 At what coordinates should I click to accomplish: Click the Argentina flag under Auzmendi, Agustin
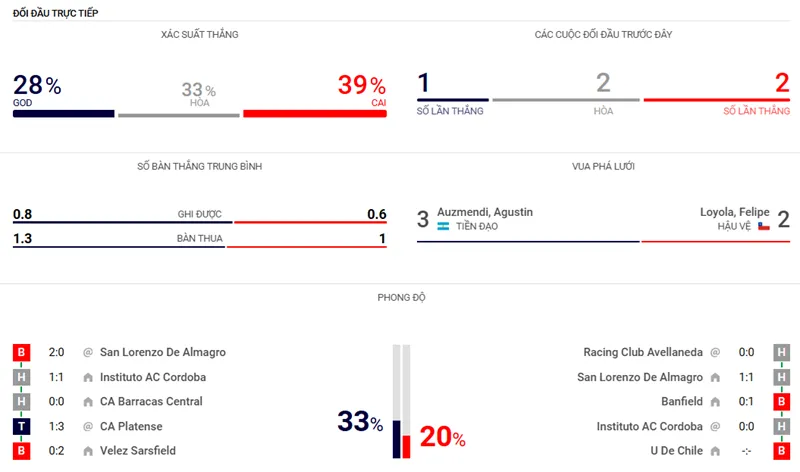point(444,227)
